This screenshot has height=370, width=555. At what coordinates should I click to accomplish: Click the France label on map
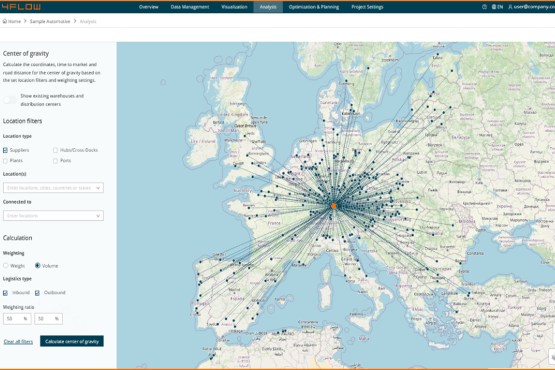click(274, 223)
